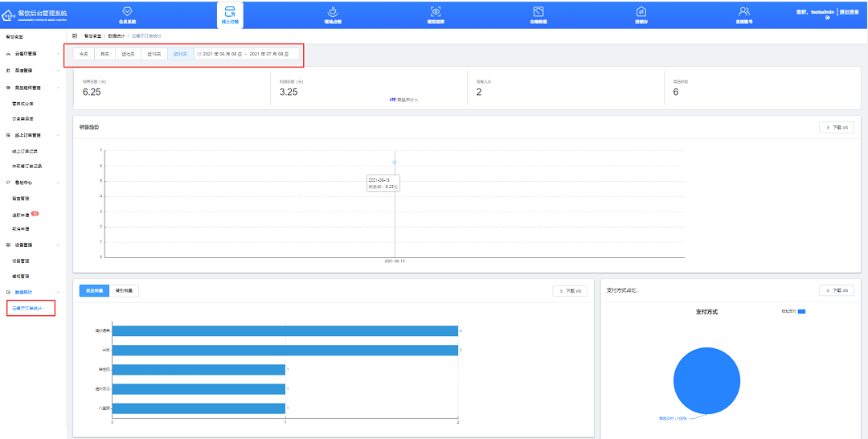Open 会员系统 diamond icon in top bar
868x439 pixels.
(x=127, y=11)
